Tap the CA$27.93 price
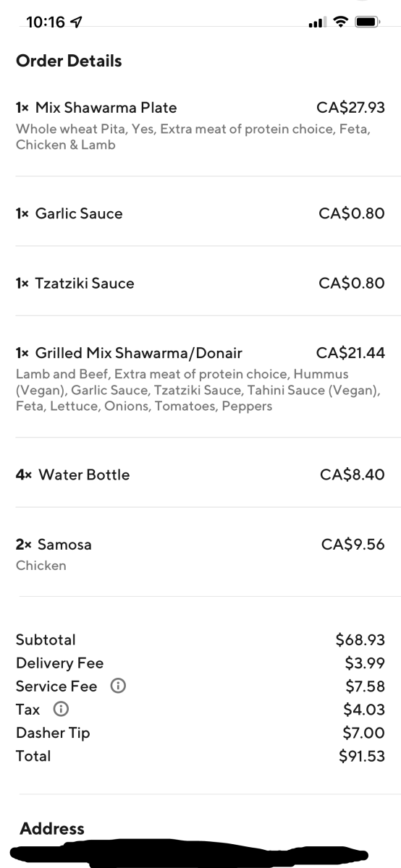This screenshot has width=401, height=868. (350, 108)
